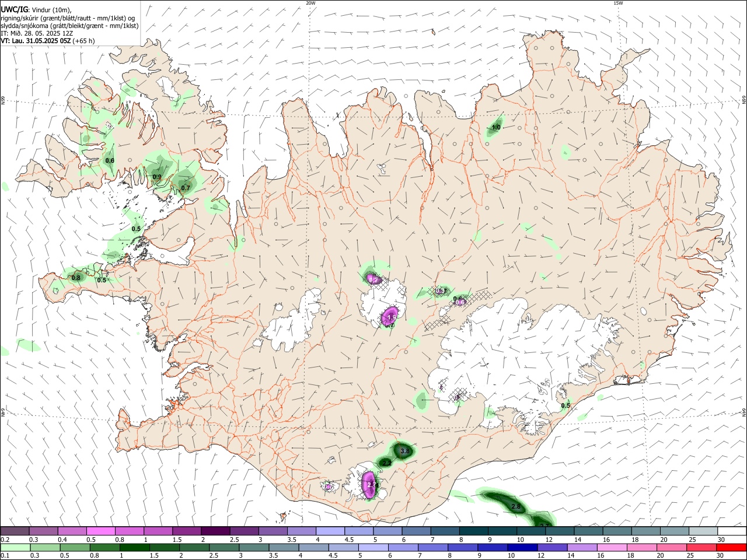Click the 2.2 rain value on the map
This screenshot has height=560, width=747.
click(x=387, y=463)
